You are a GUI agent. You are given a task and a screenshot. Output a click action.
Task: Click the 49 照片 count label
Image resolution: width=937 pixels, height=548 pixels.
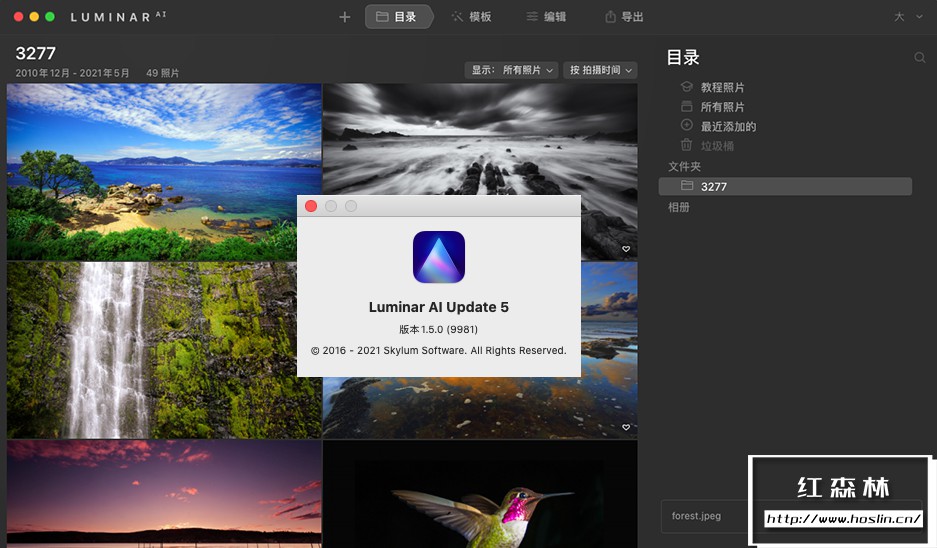coord(163,73)
